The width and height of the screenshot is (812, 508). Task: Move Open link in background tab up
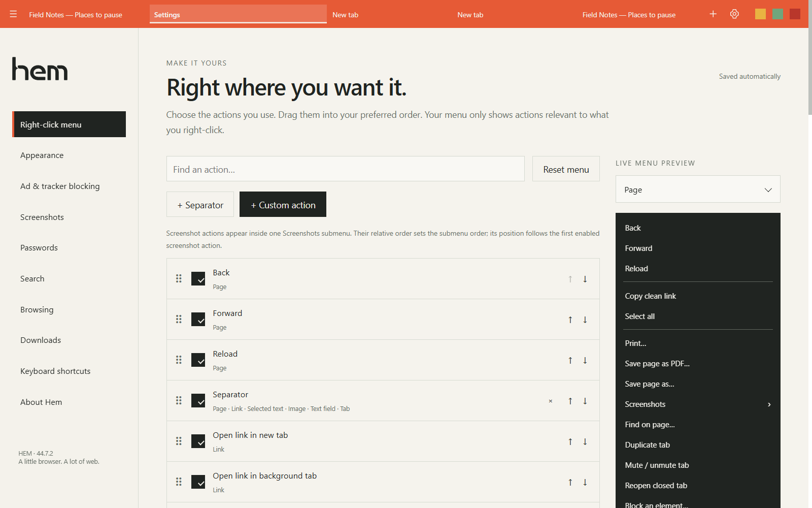pos(570,482)
